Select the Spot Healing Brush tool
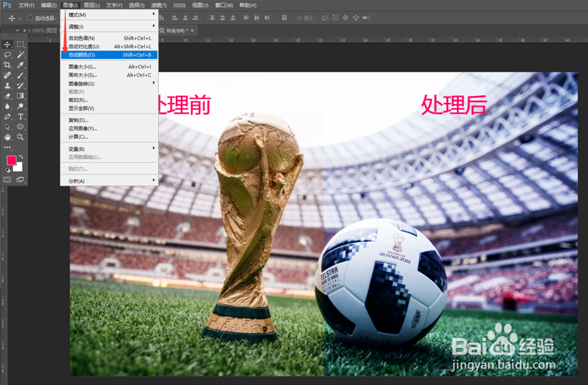 pos(7,75)
